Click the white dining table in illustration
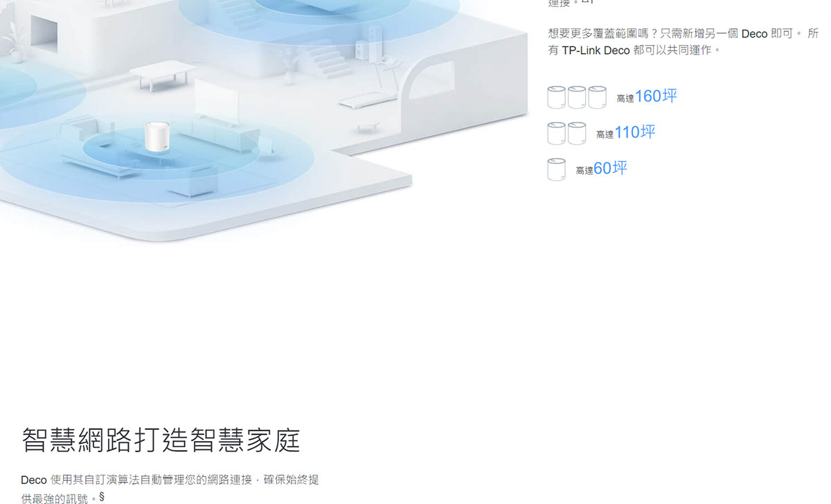Viewport: 831px width, 504px height. point(162,75)
